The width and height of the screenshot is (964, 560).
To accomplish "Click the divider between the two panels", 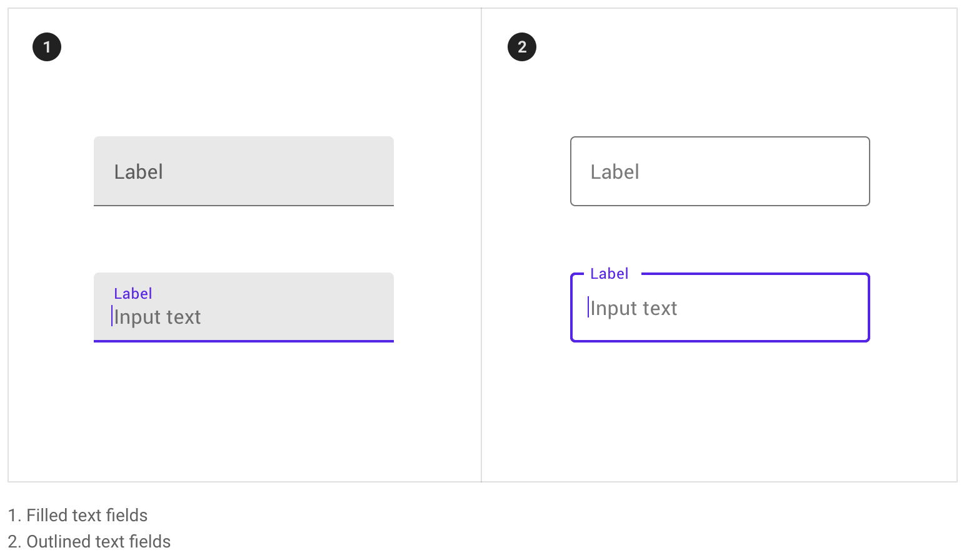I will tap(481, 245).
